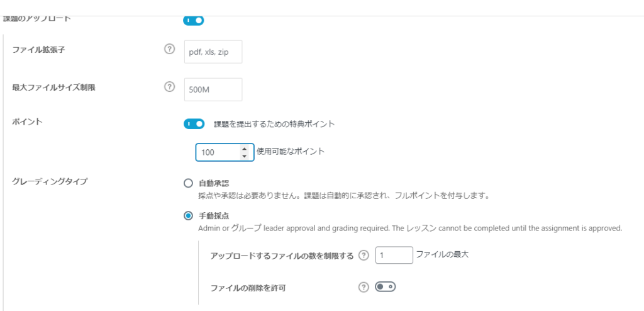Click the 課題を提出するための特典ポイント label
The width and height of the screenshot is (644, 311).
tap(274, 124)
